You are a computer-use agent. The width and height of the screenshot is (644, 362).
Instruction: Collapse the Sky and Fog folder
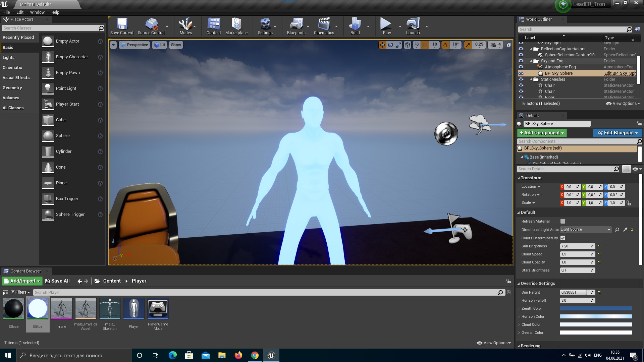click(x=531, y=61)
